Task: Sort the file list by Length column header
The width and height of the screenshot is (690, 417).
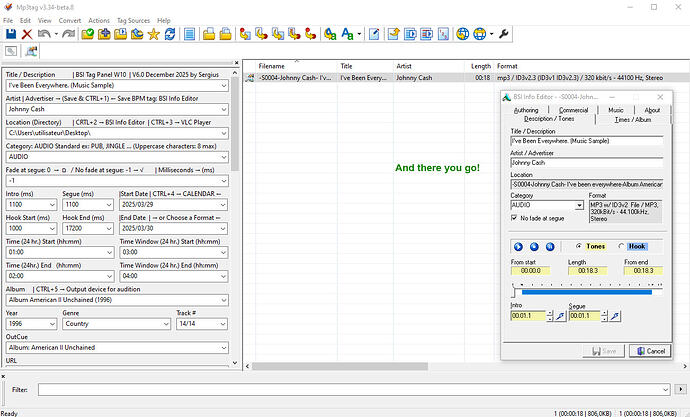Action: (x=479, y=66)
